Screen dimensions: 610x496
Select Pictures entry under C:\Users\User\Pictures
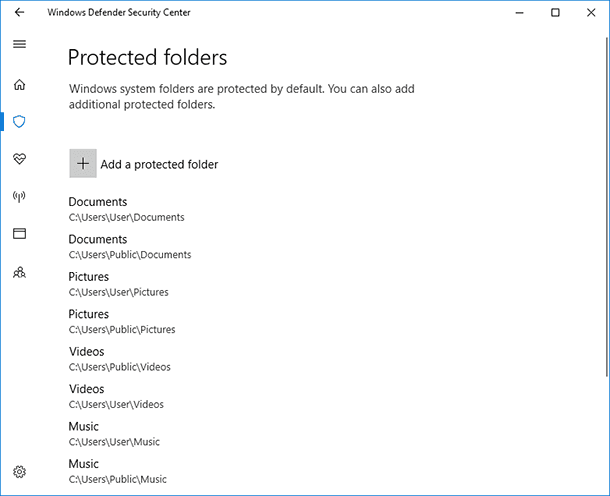click(119, 284)
